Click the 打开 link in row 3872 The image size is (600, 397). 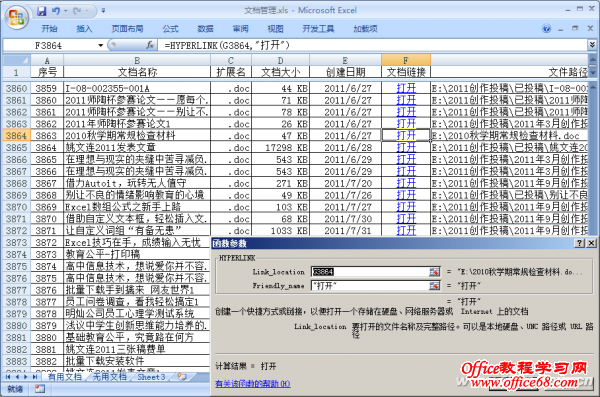coord(406,230)
